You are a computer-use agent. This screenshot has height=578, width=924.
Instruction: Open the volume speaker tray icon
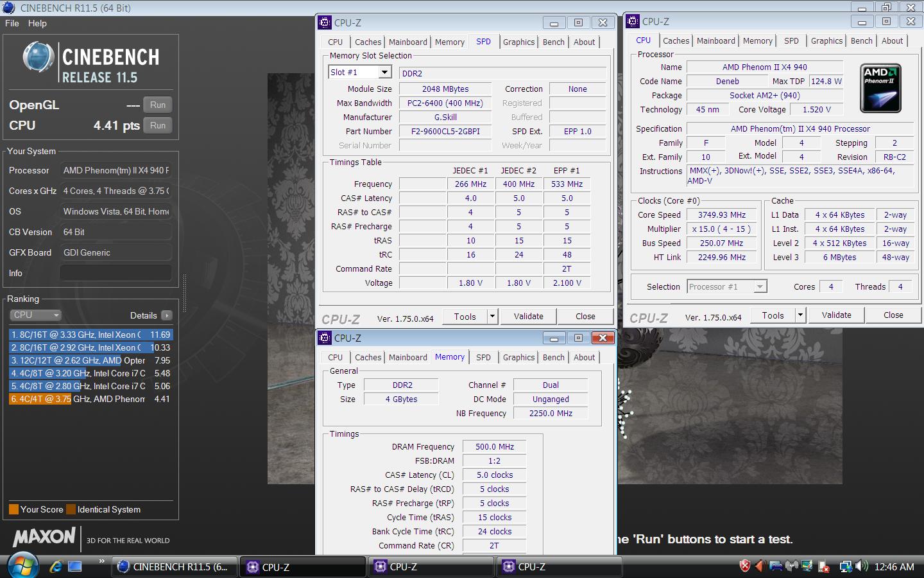click(862, 566)
